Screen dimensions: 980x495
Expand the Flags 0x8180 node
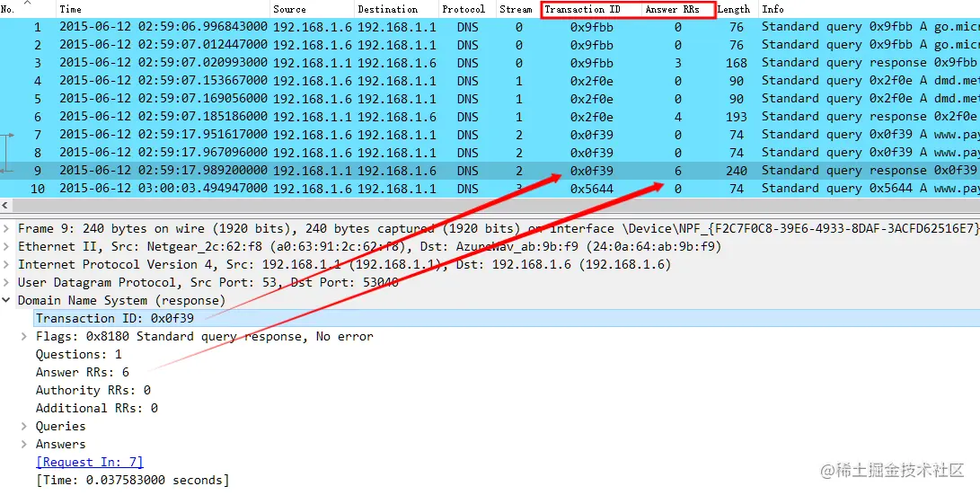[24, 337]
